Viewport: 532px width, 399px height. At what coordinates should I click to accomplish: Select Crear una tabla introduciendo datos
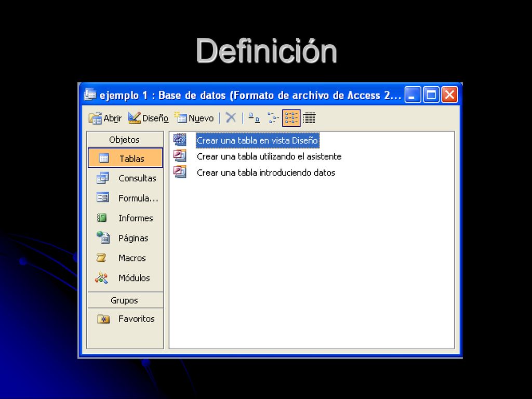coord(266,172)
